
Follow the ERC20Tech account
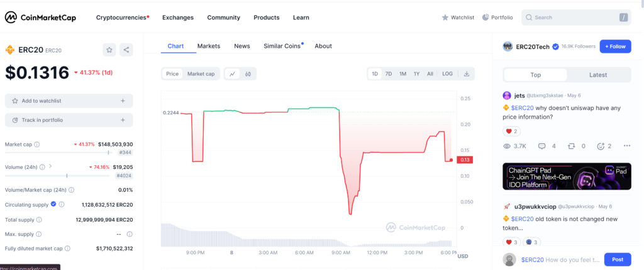614,46
